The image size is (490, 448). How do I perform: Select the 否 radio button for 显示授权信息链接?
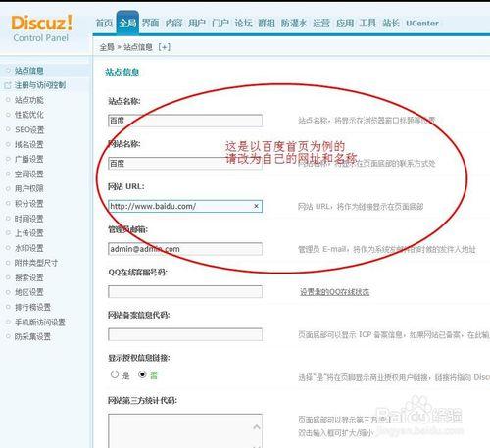(142, 374)
